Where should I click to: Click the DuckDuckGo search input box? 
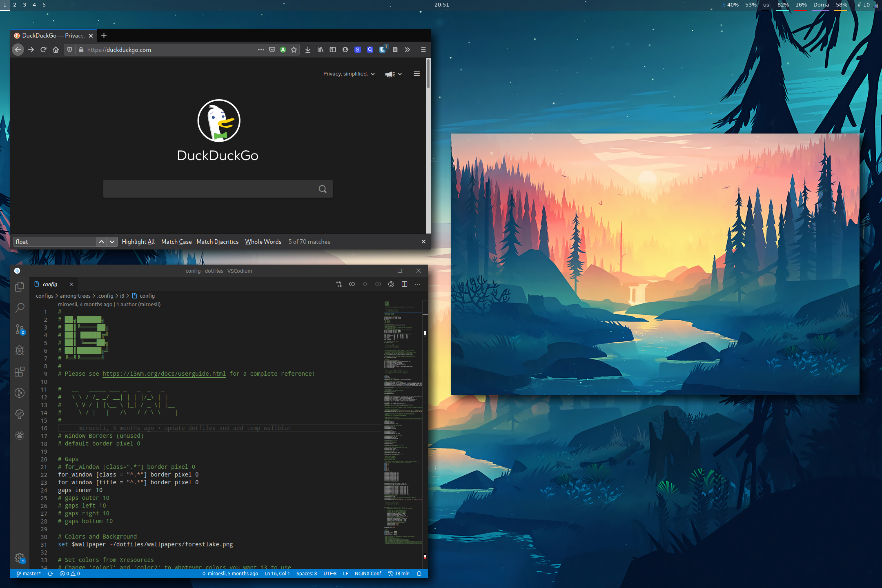[210, 189]
